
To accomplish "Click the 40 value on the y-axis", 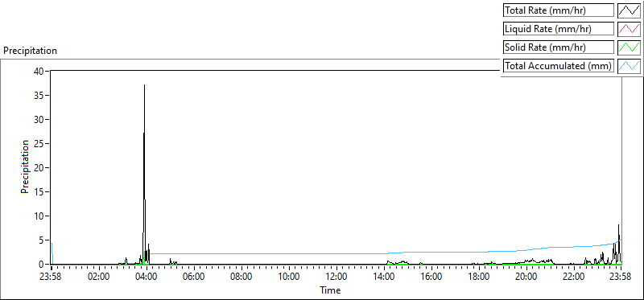I will click(x=39, y=71).
